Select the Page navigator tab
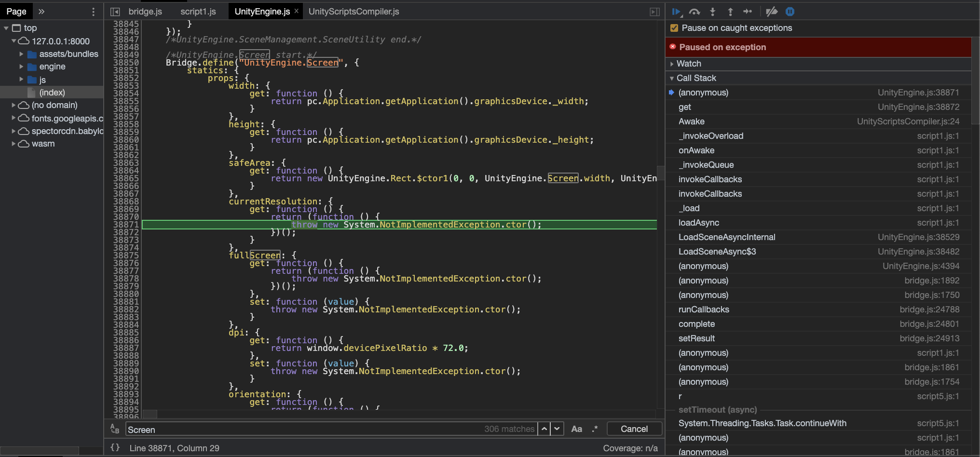 click(x=16, y=11)
